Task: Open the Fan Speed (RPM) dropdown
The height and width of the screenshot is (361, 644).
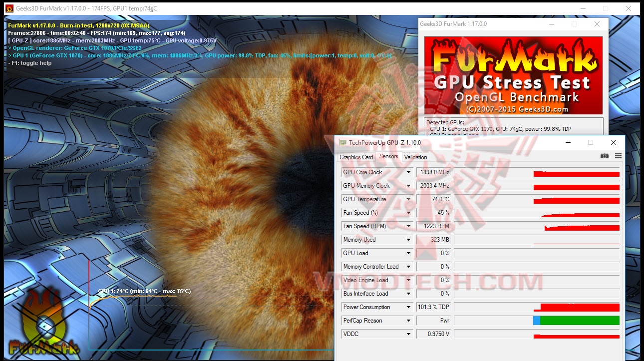Action: click(x=408, y=226)
